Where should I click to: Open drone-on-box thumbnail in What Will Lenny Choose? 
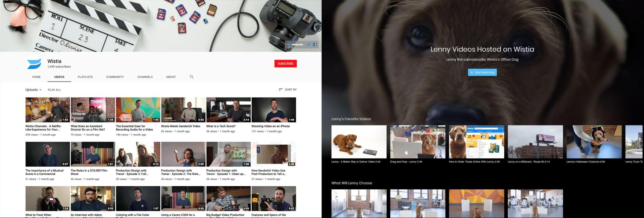pyautogui.click(x=418, y=204)
